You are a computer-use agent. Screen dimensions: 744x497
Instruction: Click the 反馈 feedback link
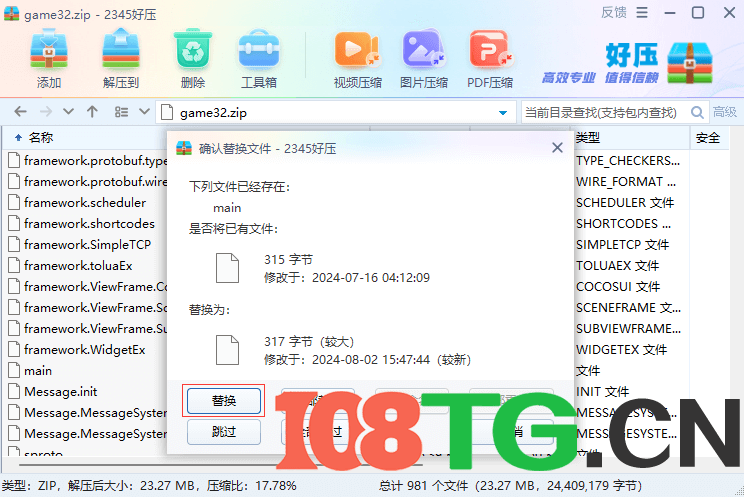(x=614, y=13)
